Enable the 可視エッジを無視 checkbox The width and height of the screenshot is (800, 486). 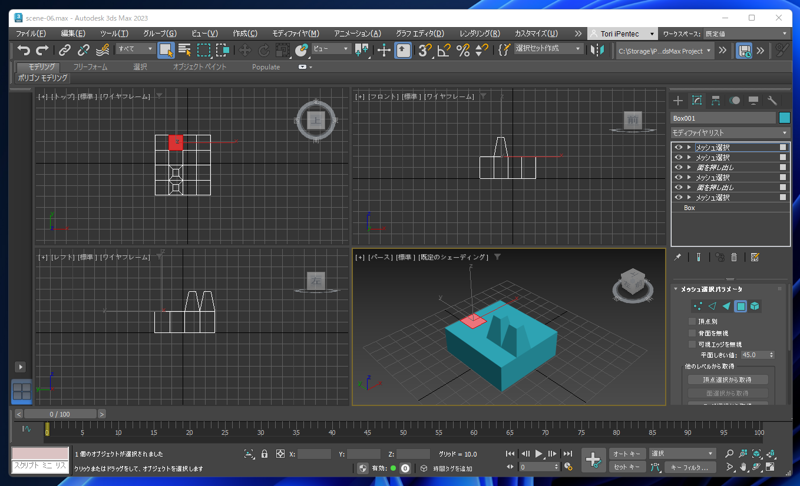pos(692,344)
